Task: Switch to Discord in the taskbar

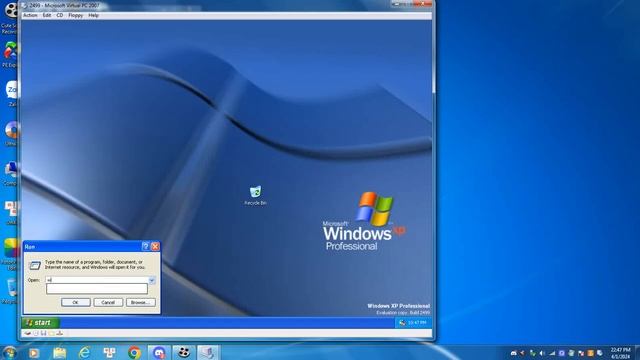Action: pyautogui.click(x=159, y=353)
